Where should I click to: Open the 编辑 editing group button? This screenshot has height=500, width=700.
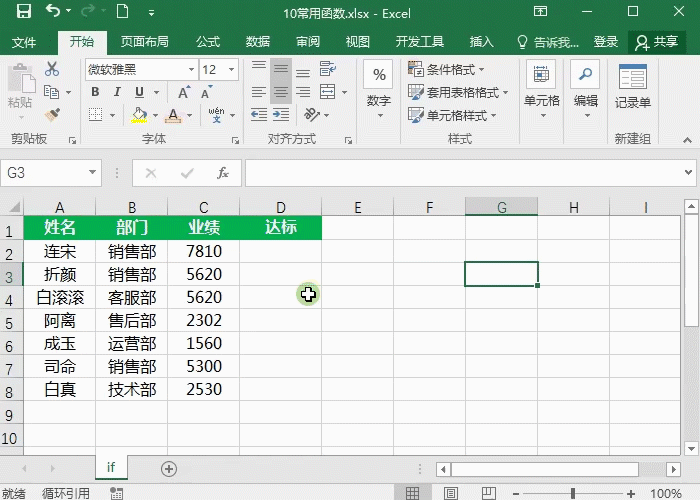coord(586,89)
